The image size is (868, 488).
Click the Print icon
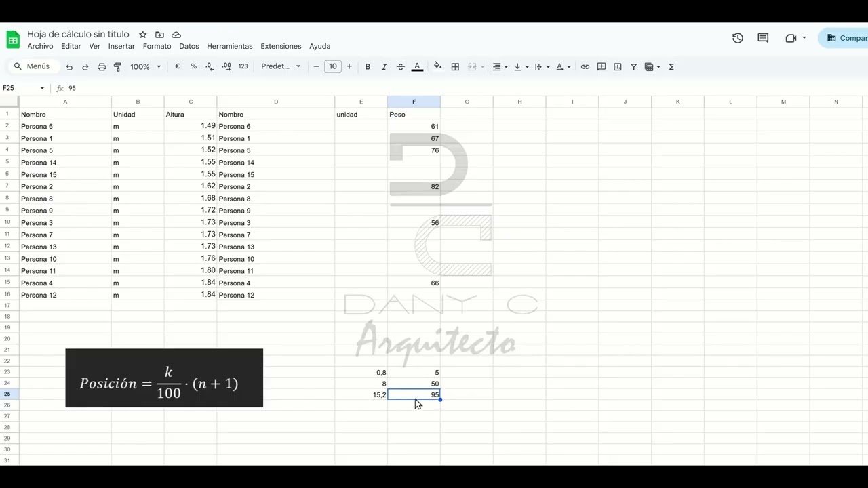102,67
